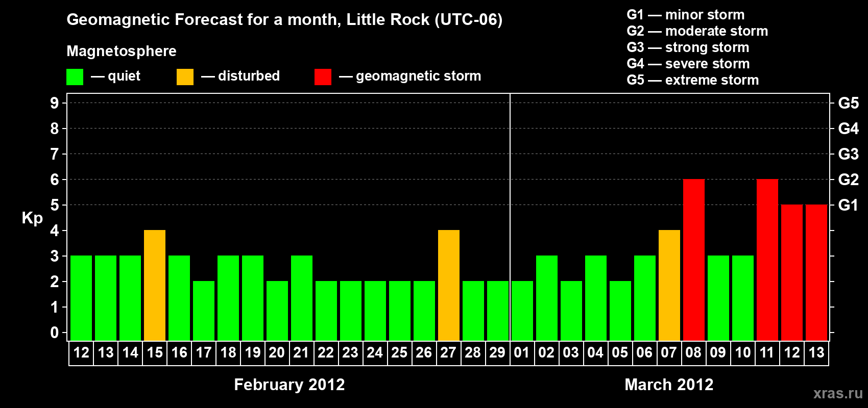Click the orange disturbed legend swatch
Image resolution: width=868 pixels, height=408 pixels.
point(185,77)
